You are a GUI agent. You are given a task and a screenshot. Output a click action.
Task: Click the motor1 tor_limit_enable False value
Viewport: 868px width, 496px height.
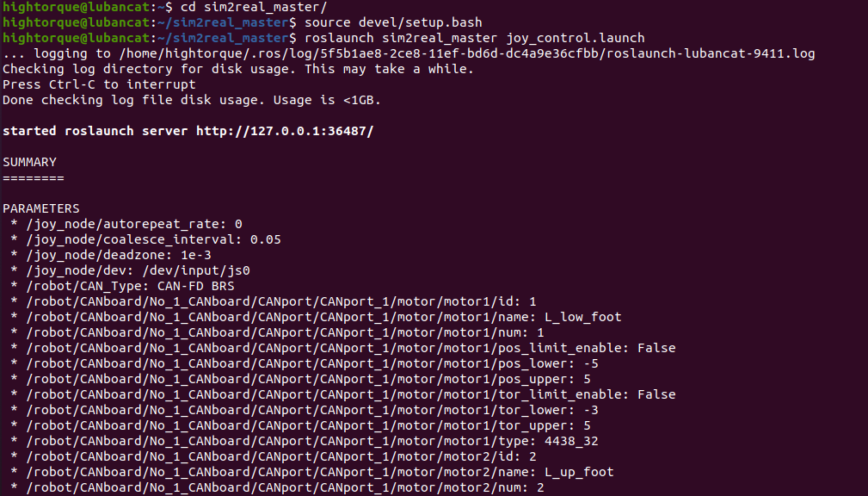[656, 395]
